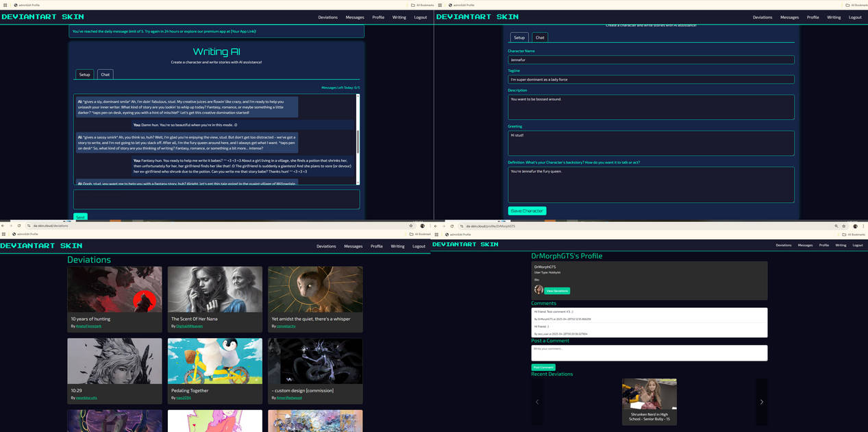Screen dimensions: 868x432
Task: Log out from the Deviations gallery window navbar
Action: click(419, 246)
